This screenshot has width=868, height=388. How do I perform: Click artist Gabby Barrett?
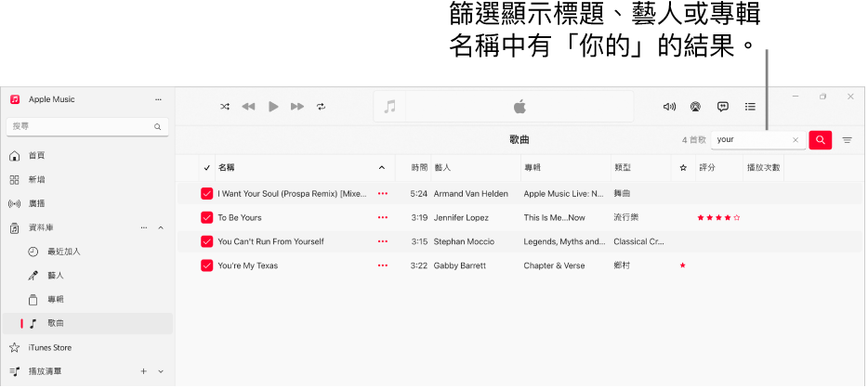[459, 265]
